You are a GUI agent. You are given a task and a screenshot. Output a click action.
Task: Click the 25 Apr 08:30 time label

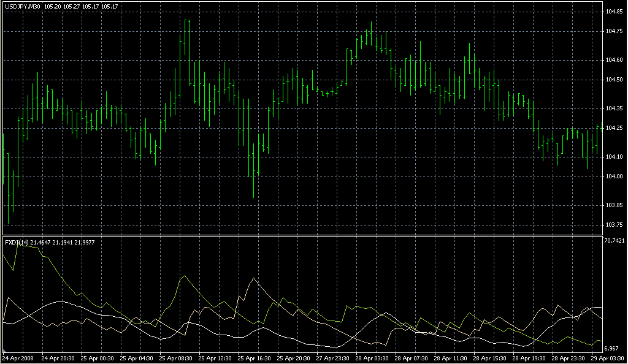tap(175, 358)
